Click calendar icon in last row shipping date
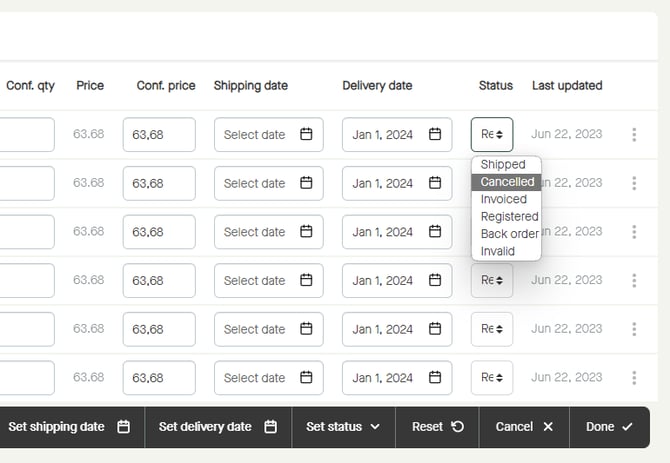The image size is (670, 463). point(307,378)
